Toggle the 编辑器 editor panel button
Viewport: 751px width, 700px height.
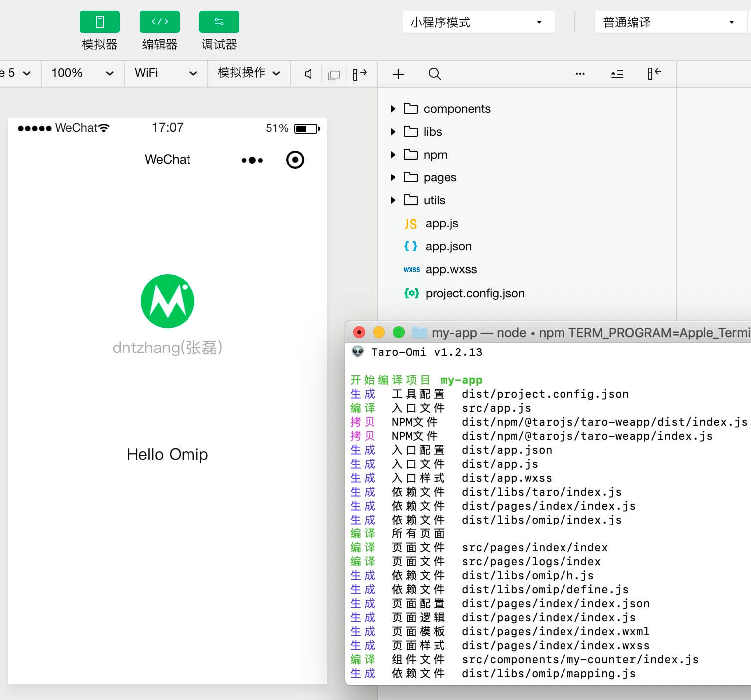point(159,22)
